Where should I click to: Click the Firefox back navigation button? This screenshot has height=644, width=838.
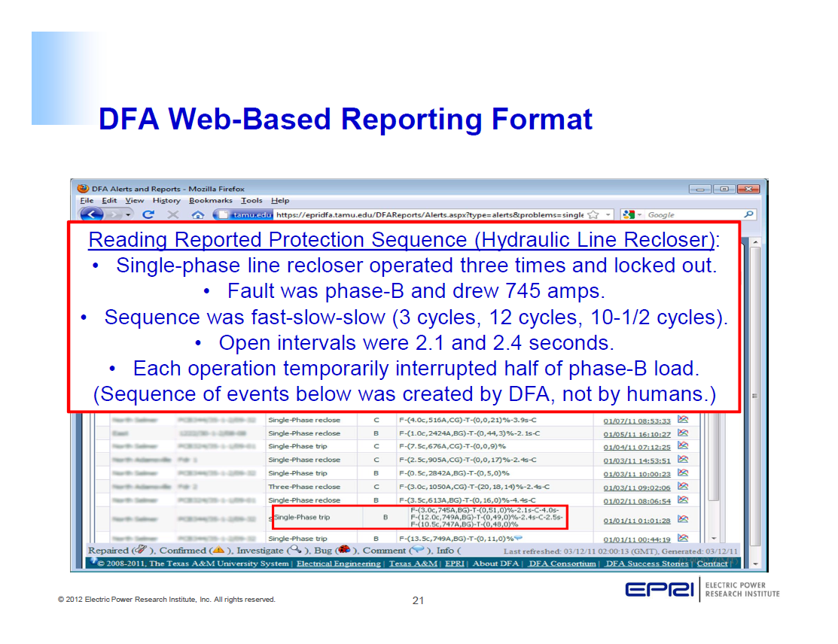click(x=91, y=214)
